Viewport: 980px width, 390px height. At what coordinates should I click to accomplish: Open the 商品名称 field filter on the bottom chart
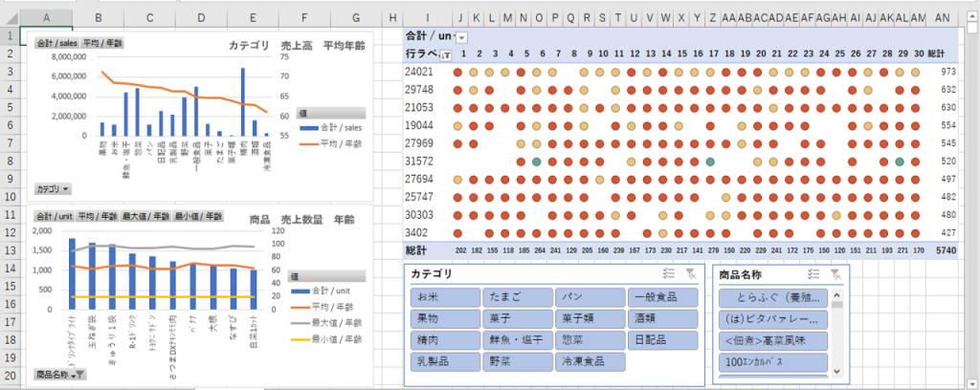click(60, 375)
